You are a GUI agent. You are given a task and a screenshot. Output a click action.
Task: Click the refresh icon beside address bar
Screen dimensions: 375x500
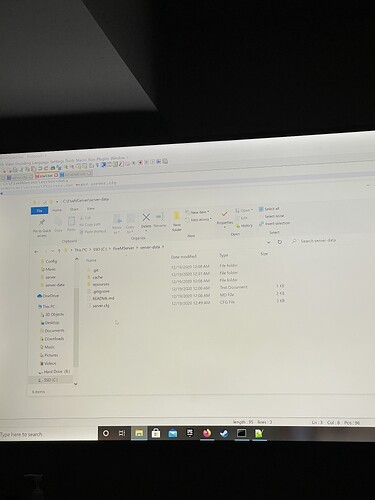coord(280,242)
